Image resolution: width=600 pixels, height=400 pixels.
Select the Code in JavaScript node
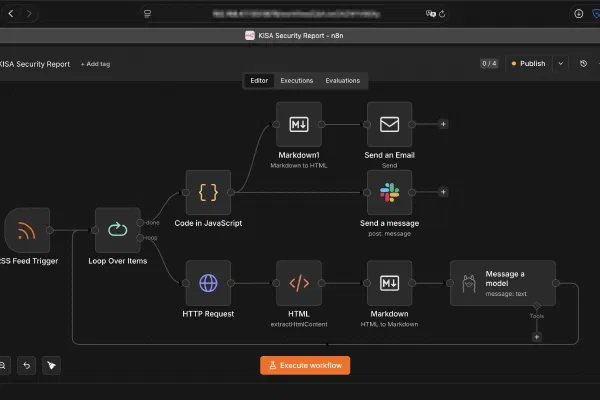pyautogui.click(x=208, y=192)
